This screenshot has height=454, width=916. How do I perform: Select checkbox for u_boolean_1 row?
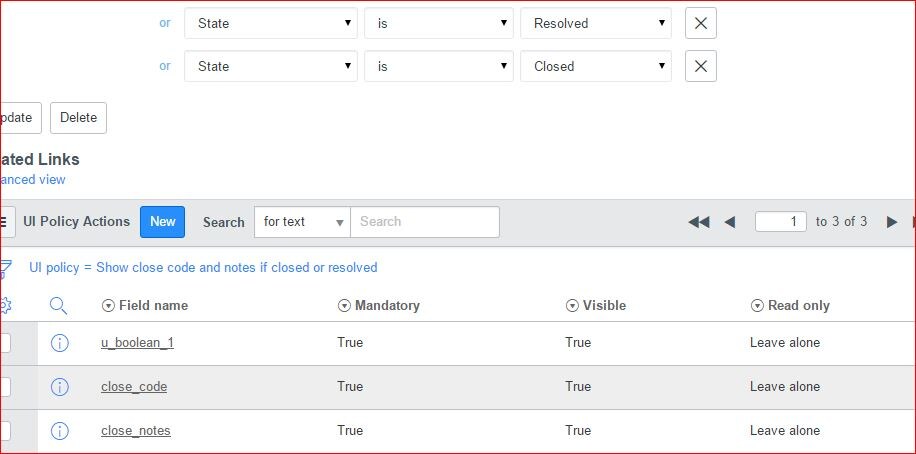[4, 343]
